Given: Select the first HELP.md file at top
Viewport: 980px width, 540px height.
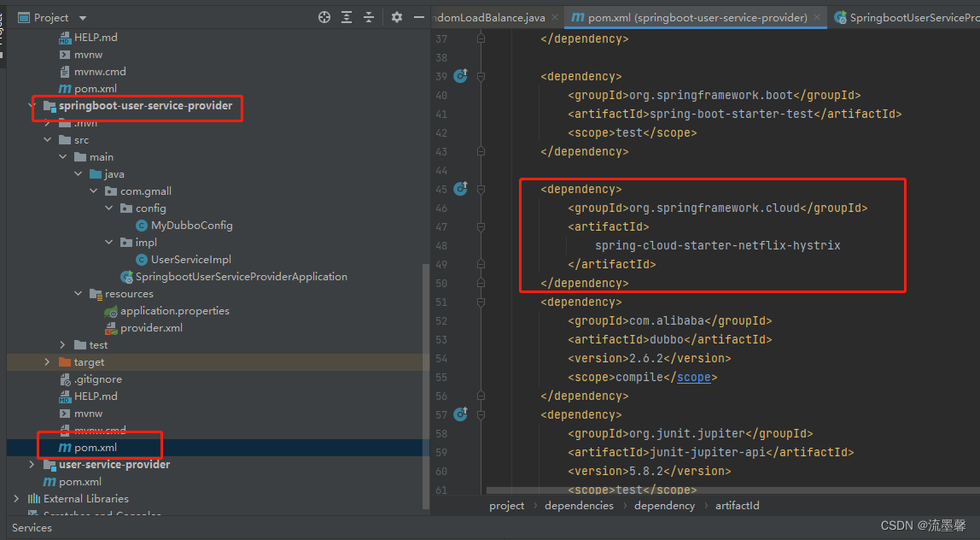Looking at the screenshot, I should [x=96, y=38].
